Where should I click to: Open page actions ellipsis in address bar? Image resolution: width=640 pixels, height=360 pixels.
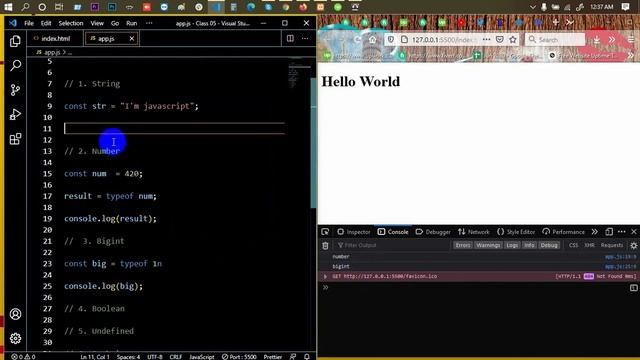click(486, 40)
